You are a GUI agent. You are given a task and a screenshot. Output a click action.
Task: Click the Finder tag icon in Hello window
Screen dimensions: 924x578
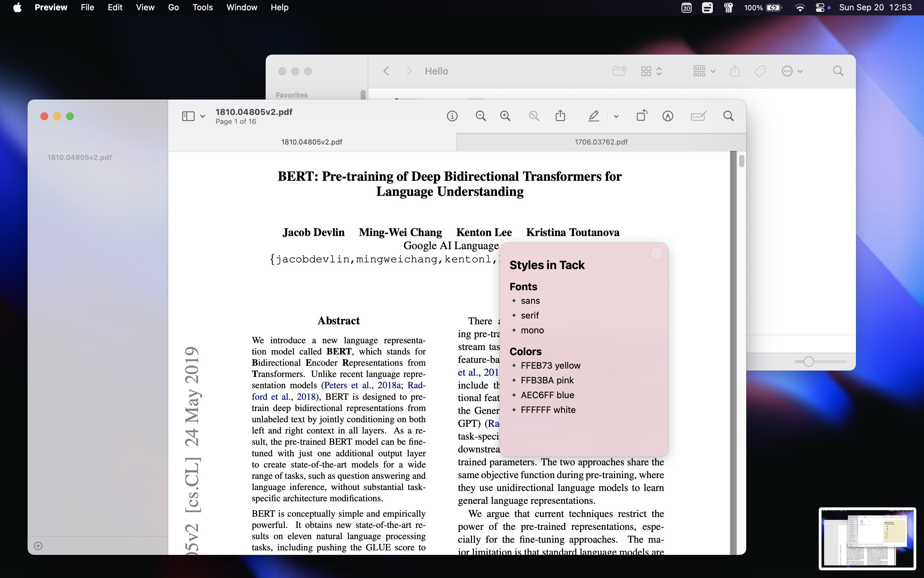[760, 71]
